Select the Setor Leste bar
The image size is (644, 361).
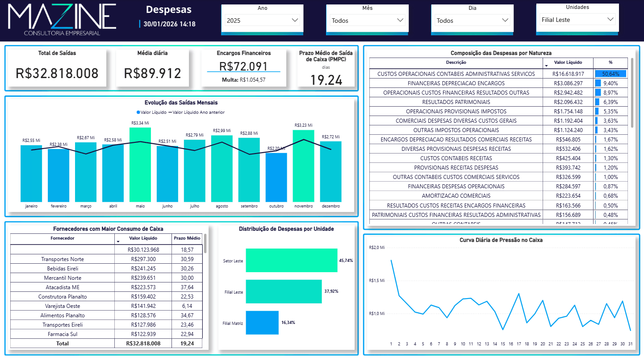(x=291, y=260)
